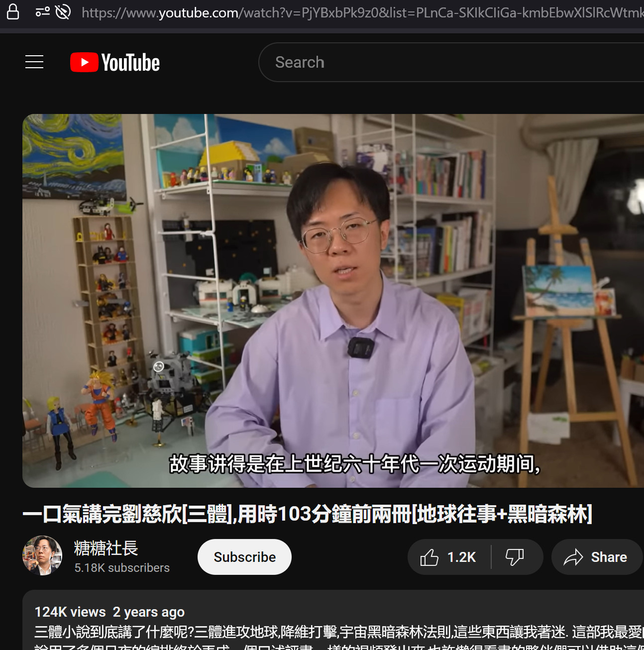Click the 124K views count

pos(70,612)
